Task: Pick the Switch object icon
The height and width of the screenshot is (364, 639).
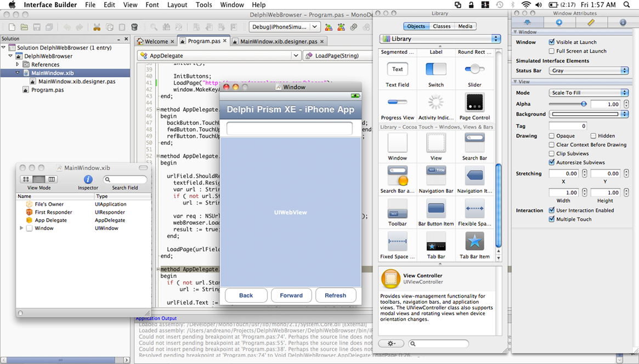Action: [436, 70]
